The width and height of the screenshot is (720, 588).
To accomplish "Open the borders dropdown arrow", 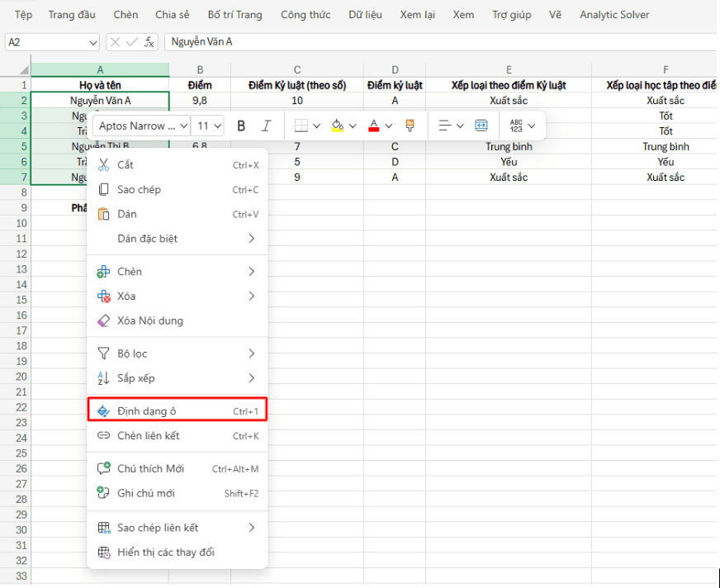I will [x=316, y=126].
